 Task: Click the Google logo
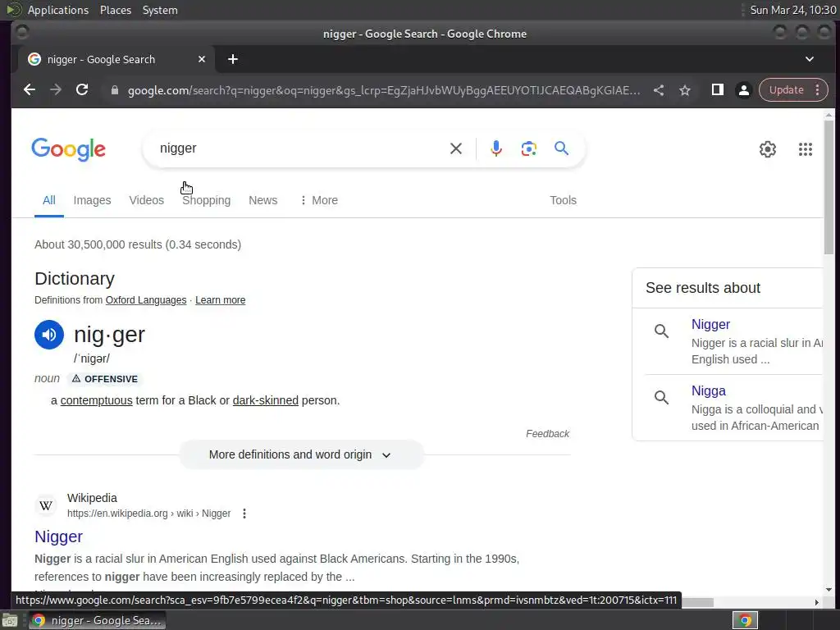[x=69, y=149]
